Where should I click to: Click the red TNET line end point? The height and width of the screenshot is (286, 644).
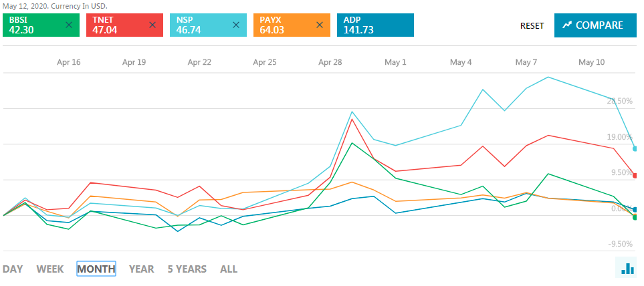point(635,175)
